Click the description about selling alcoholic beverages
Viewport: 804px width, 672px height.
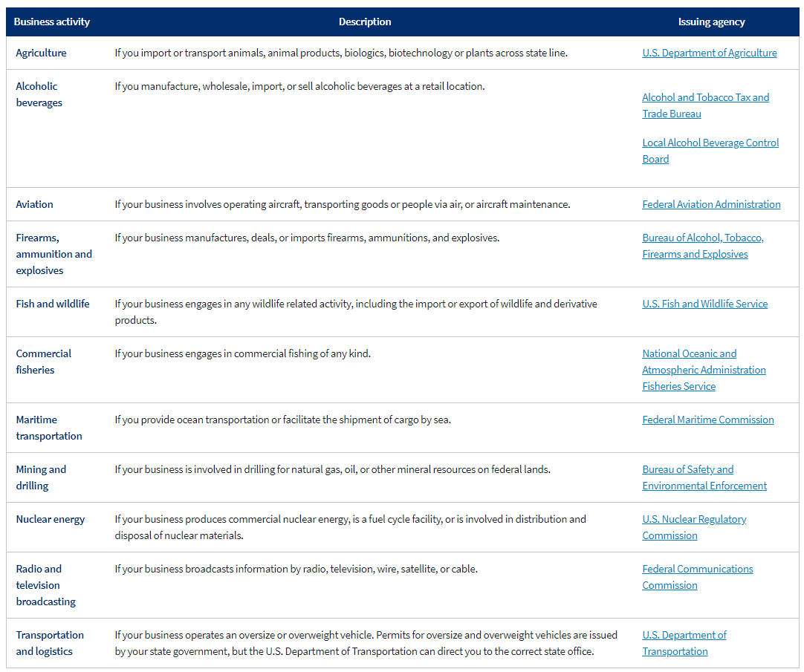point(299,86)
